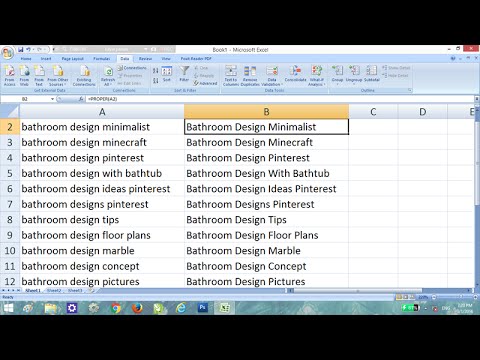Screen dimensions: 480x360
Task: Click formula bar with =PROPER(A2)
Action: 279,99
